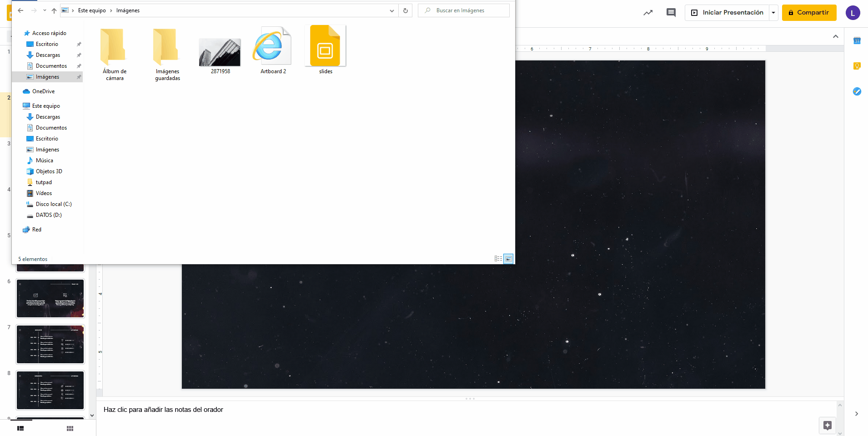Image resolution: width=868 pixels, height=436 pixels.
Task: Select Este equipo in the address path
Action: [x=92, y=10]
